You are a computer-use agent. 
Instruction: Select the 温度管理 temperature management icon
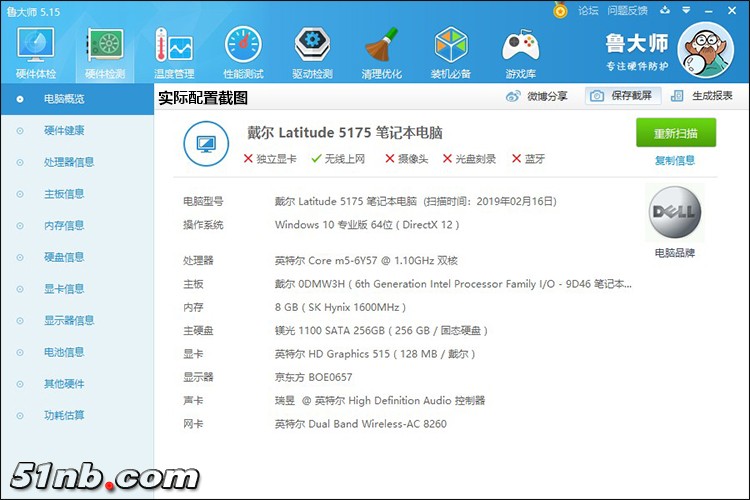click(x=174, y=52)
